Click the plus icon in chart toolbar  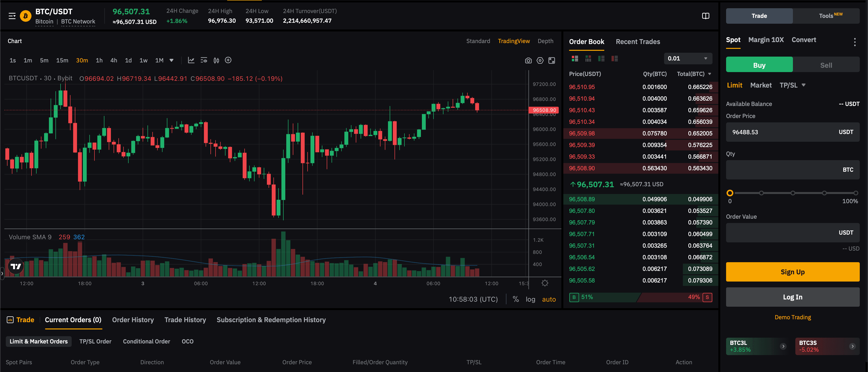[228, 60]
